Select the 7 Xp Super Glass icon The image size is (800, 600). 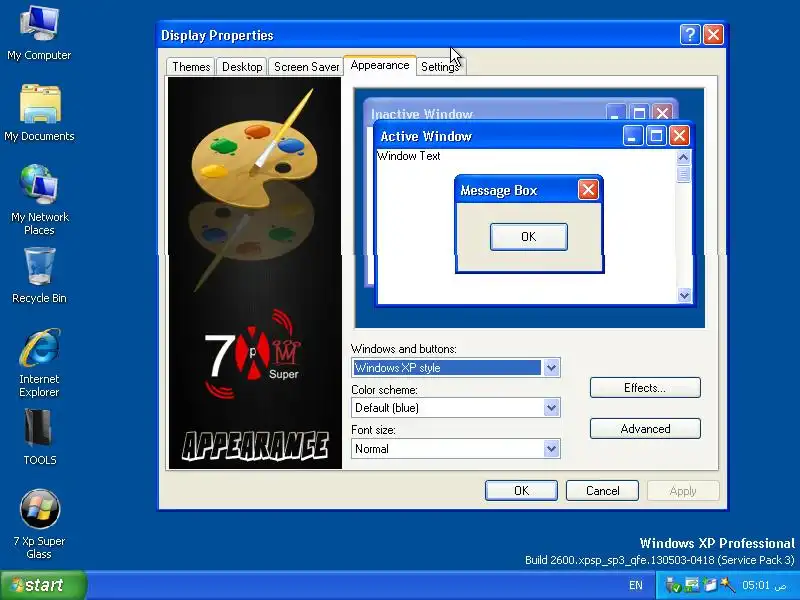[x=39, y=523]
